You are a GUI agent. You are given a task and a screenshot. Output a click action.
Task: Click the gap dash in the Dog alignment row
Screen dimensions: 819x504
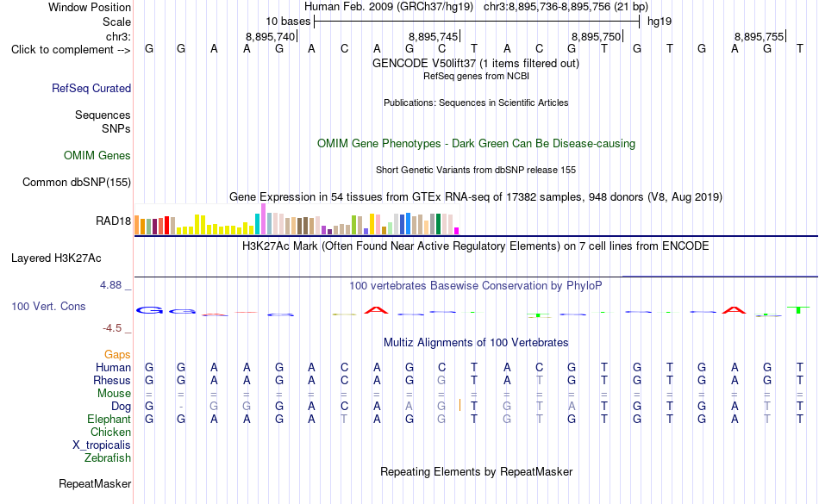coord(181,407)
